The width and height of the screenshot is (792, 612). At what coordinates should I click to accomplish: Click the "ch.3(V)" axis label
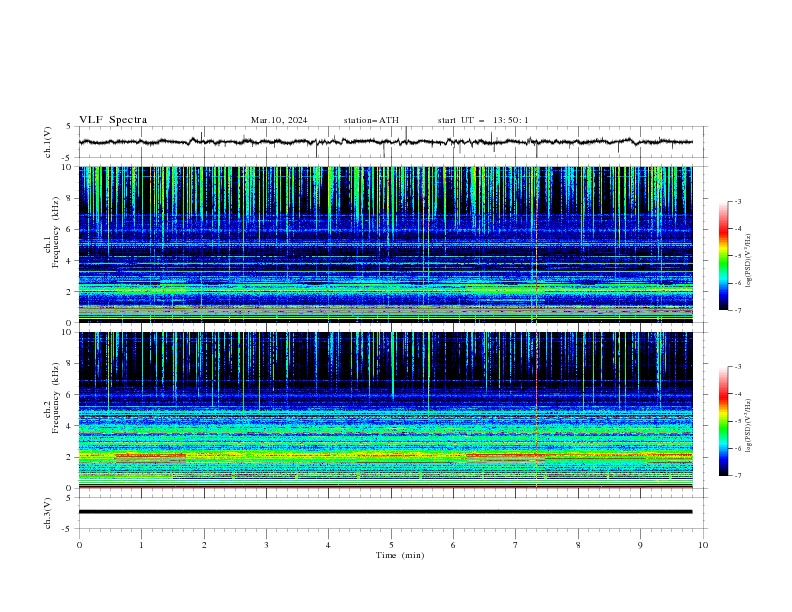tap(48, 513)
